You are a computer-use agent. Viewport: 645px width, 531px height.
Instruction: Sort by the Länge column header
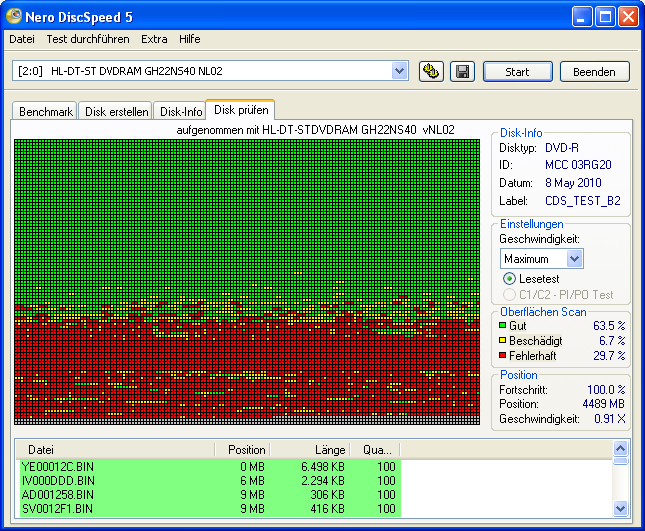[311, 450]
